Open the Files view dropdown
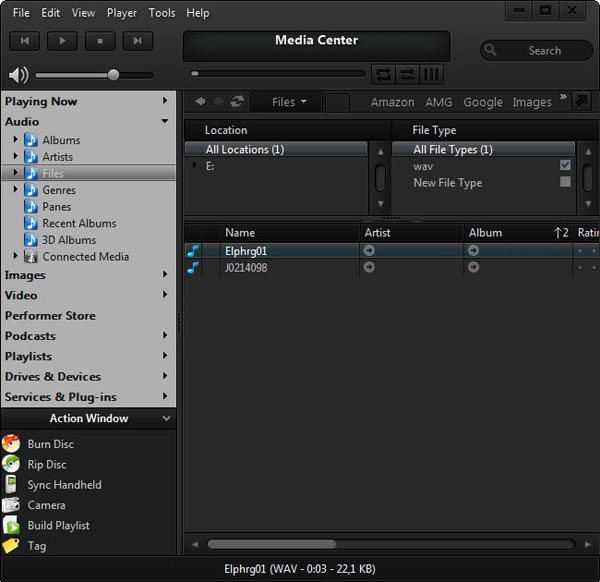600x582 pixels. (x=289, y=102)
